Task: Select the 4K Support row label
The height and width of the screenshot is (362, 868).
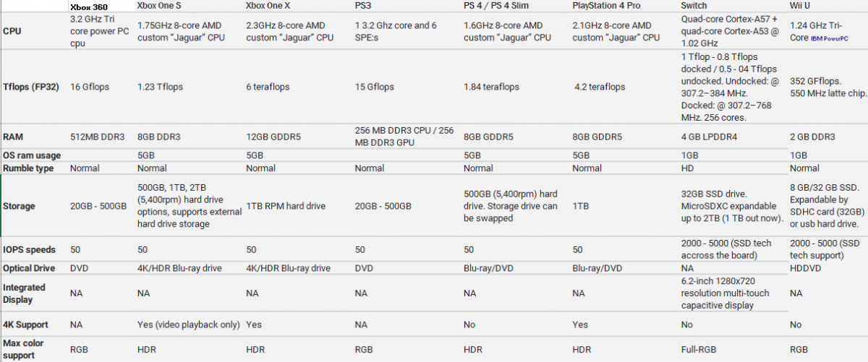Action: click(x=25, y=325)
